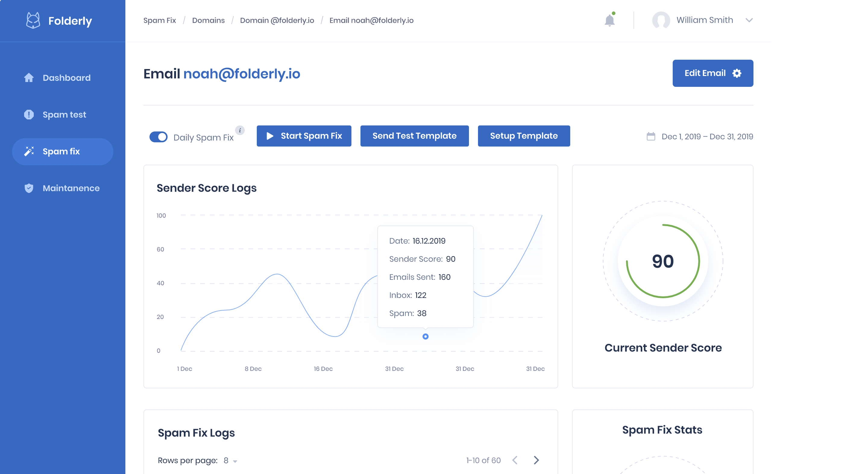Navigate to Domains breadcrumb
The width and height of the screenshot is (868, 474).
point(208,20)
